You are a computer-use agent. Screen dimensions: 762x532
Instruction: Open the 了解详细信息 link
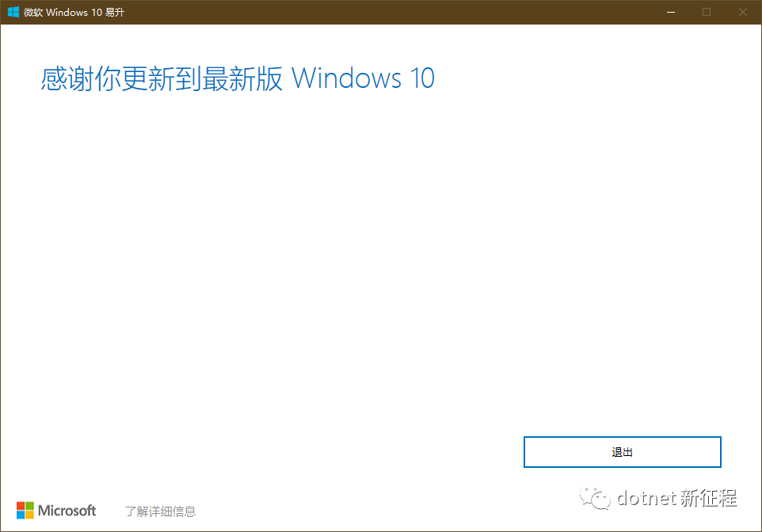(x=160, y=511)
